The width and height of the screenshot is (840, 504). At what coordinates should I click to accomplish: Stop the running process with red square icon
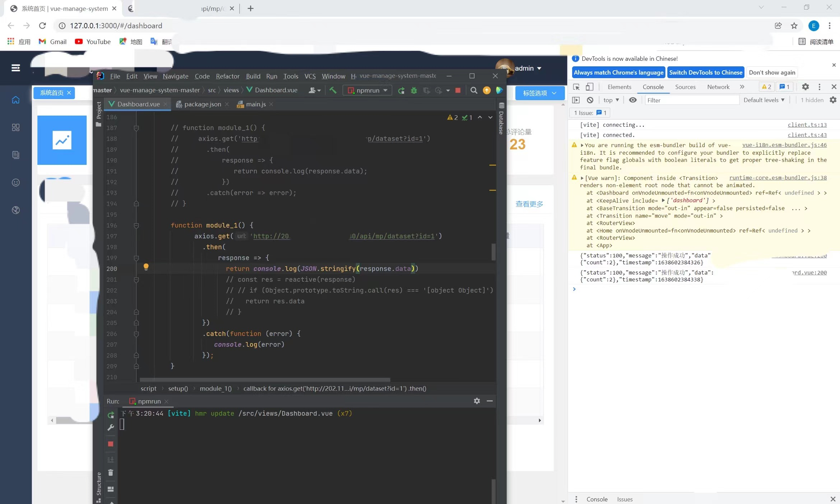pyautogui.click(x=458, y=90)
